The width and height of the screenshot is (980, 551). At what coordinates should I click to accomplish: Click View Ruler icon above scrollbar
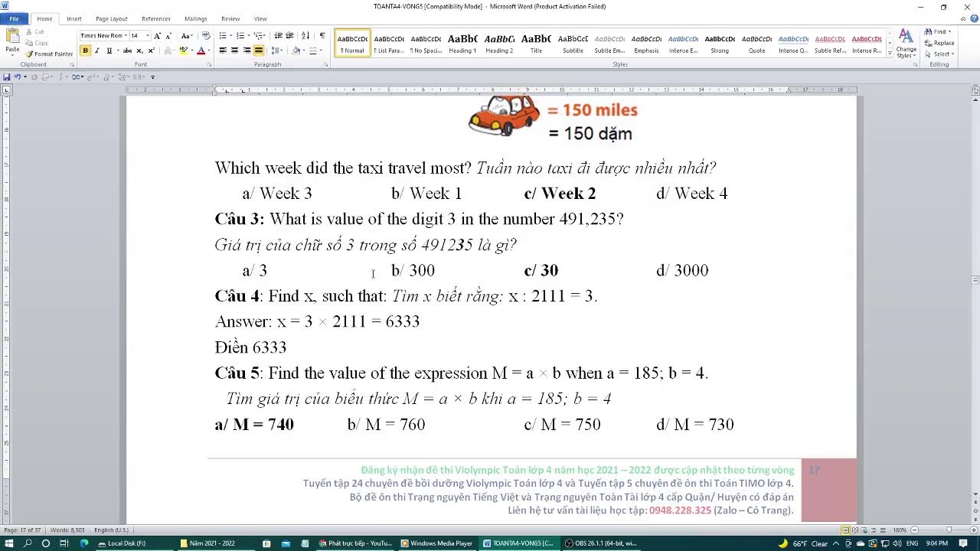(975, 90)
